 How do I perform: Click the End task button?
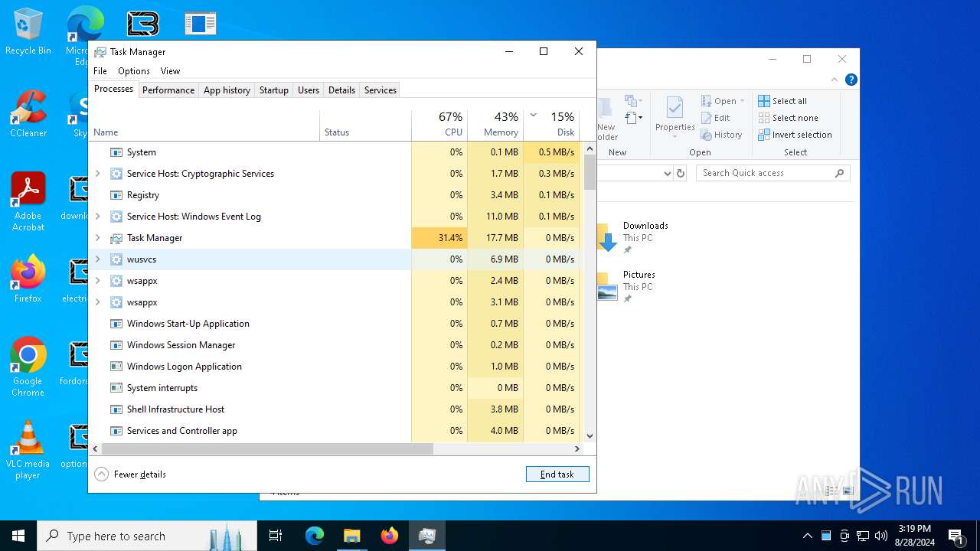point(557,474)
